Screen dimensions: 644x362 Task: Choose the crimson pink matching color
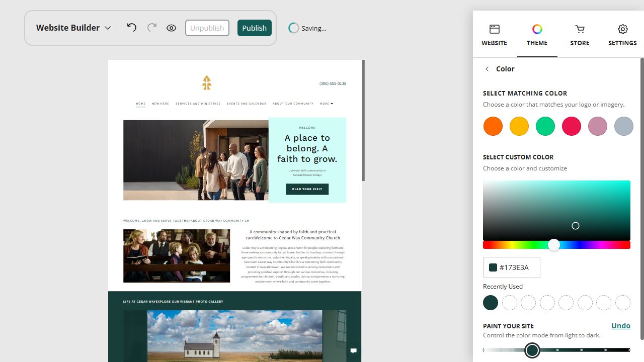572,126
